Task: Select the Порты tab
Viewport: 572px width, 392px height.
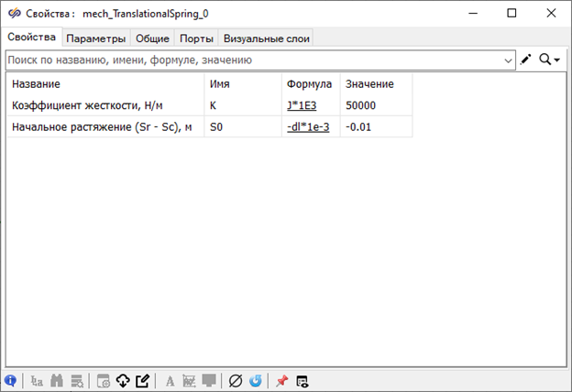Action: pos(196,38)
